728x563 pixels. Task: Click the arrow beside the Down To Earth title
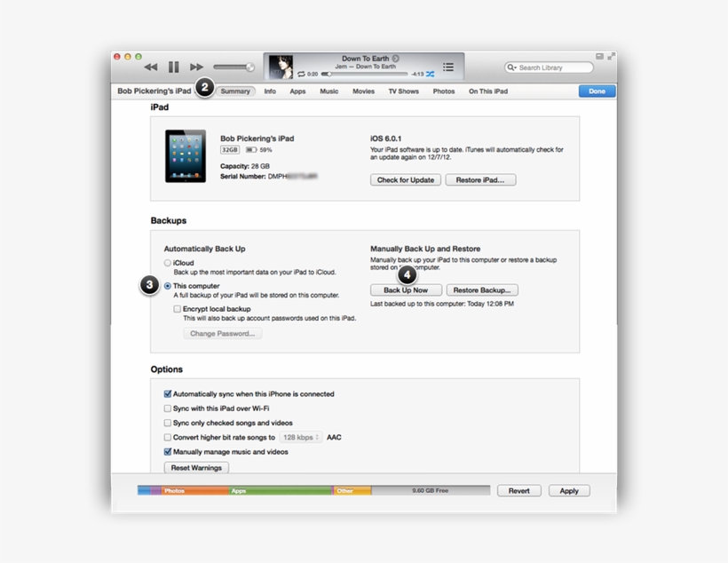click(397, 57)
